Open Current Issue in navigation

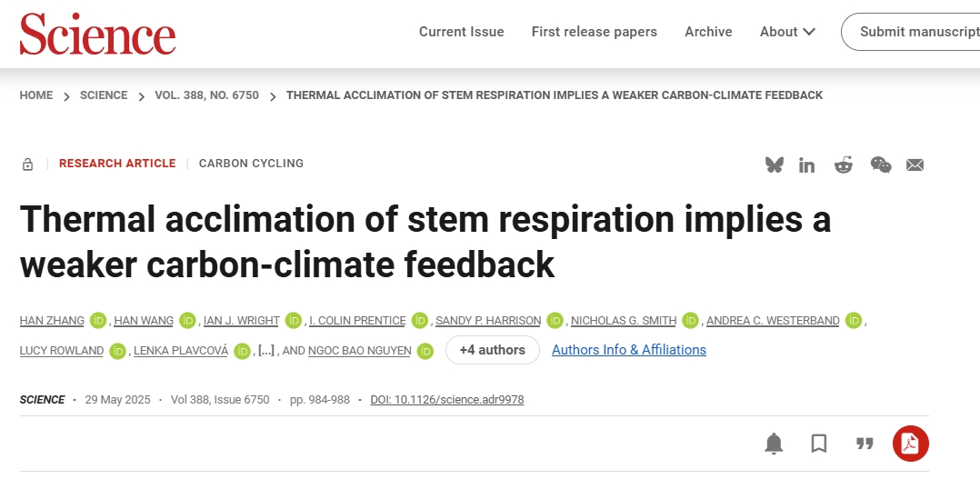(x=461, y=32)
